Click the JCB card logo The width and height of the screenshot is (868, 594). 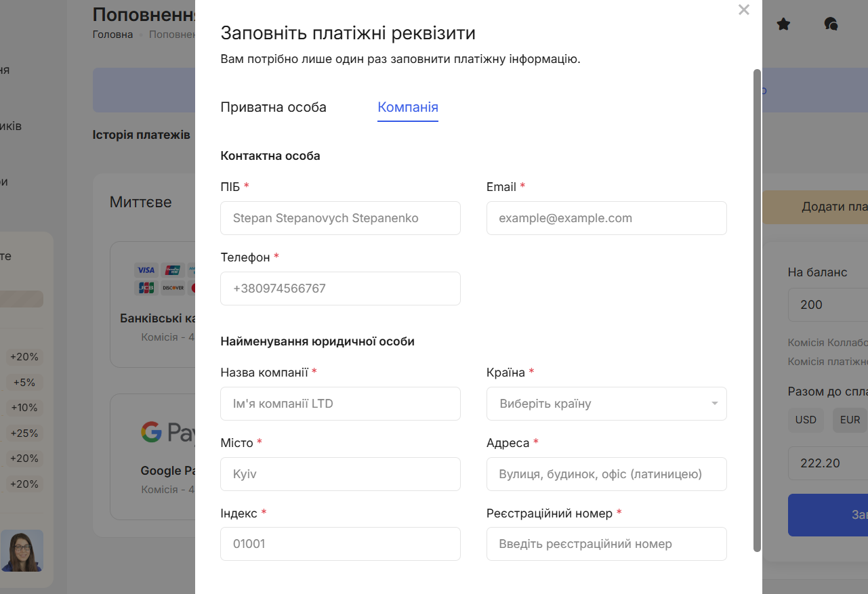pyautogui.click(x=146, y=288)
